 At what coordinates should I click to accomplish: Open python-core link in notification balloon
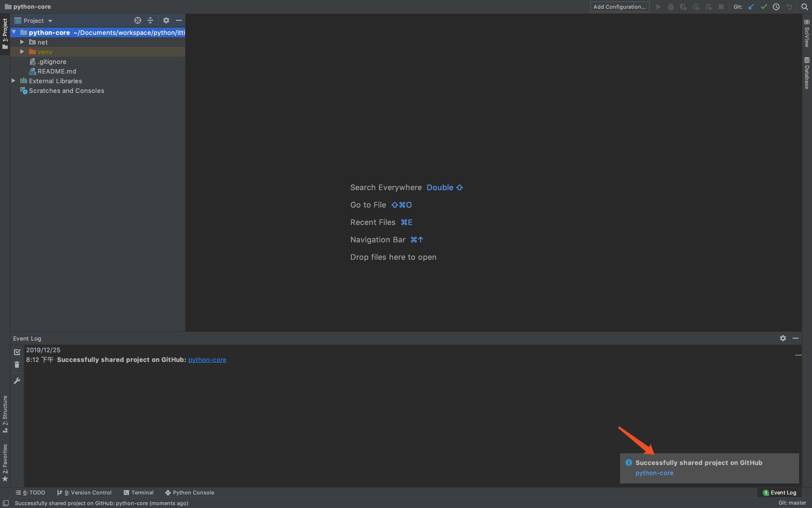[654, 473]
